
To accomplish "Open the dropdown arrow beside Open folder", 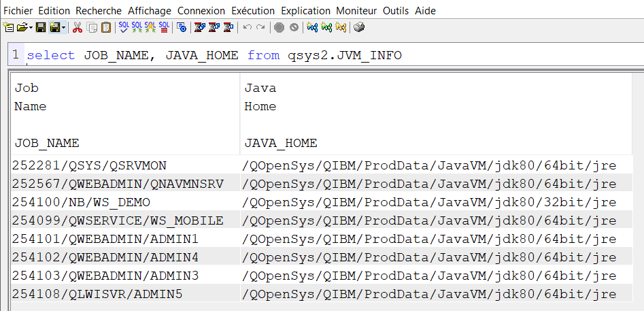I will point(31,28).
